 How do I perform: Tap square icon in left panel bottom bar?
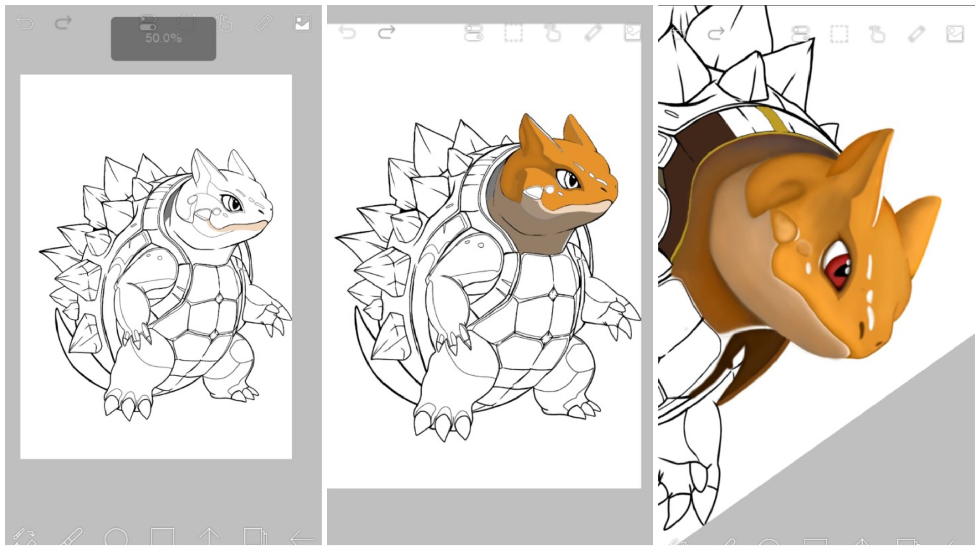coord(162,537)
